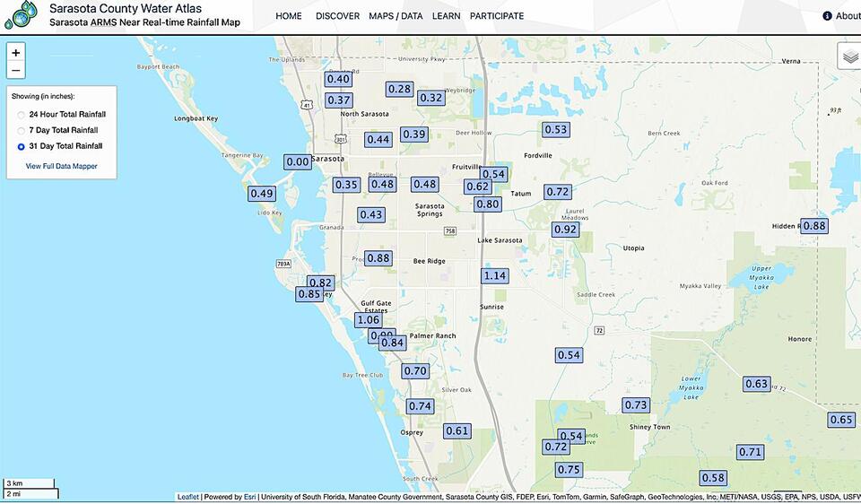Click the 0.49 rainfall marker by Lido Key
The height and width of the screenshot is (504, 861).
click(261, 193)
